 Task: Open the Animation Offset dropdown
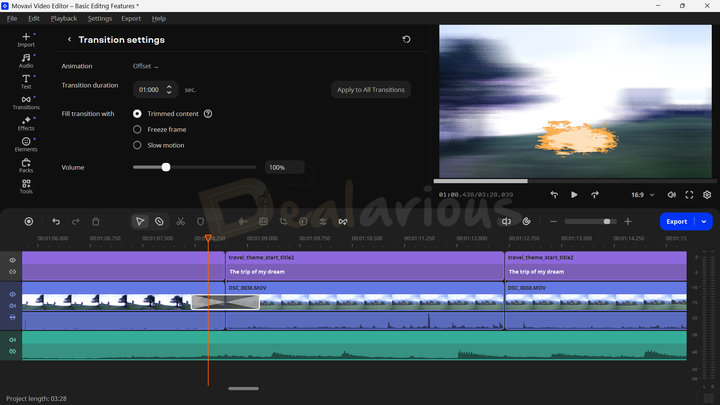pyautogui.click(x=146, y=66)
